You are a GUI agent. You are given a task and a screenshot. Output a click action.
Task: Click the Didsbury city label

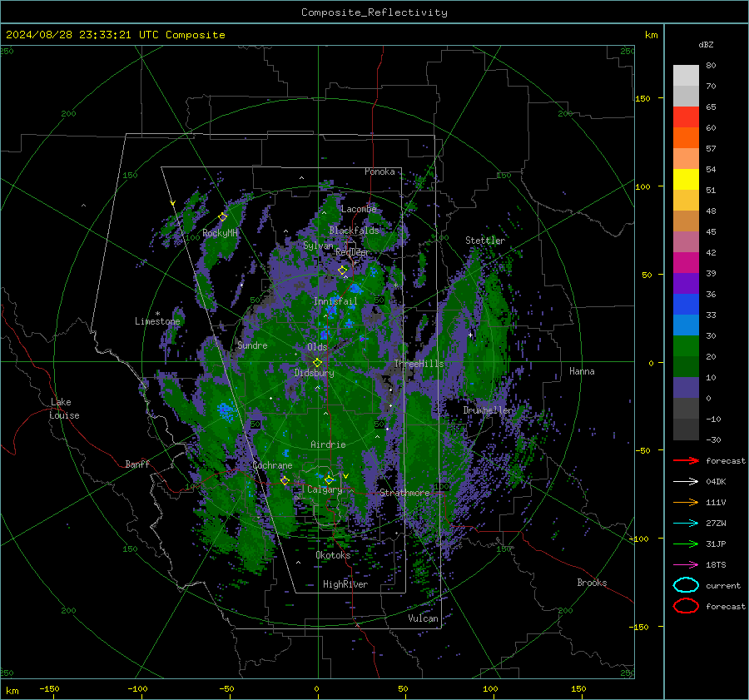tap(315, 373)
